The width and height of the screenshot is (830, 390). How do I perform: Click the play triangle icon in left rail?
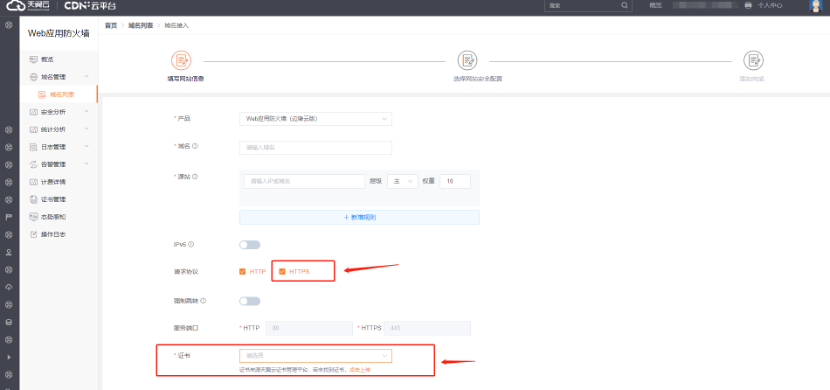8,357
